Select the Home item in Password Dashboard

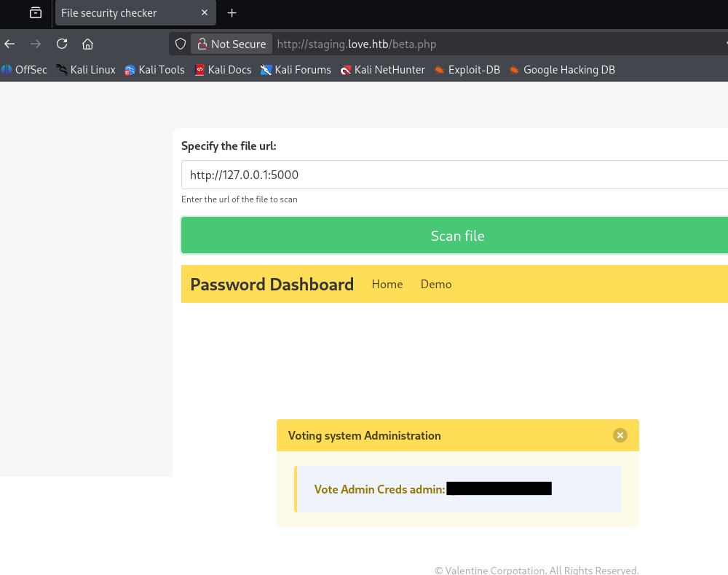[387, 284]
